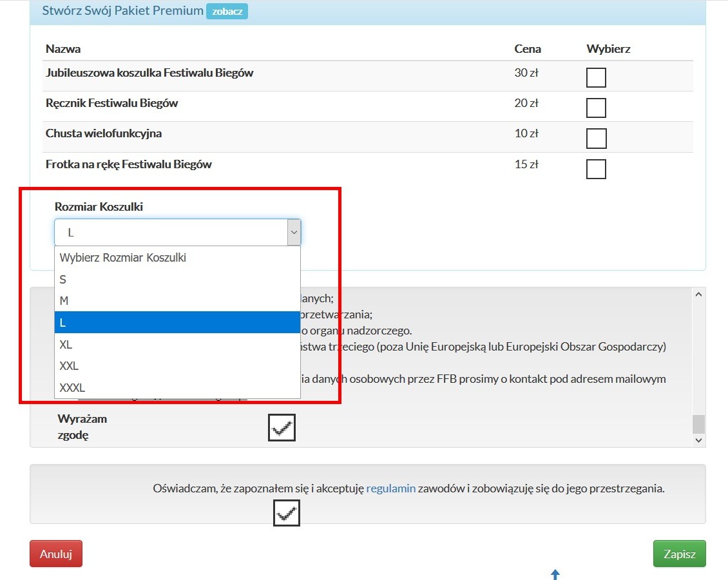
Task: Check the Frotka na rękę checkbox
Action: point(596,169)
